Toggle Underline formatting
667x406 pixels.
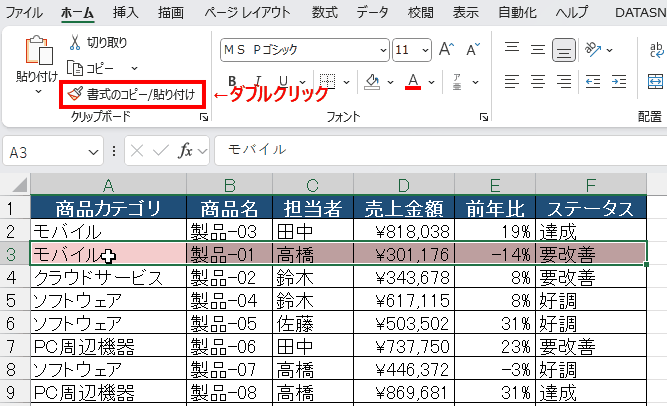pyautogui.click(x=283, y=81)
